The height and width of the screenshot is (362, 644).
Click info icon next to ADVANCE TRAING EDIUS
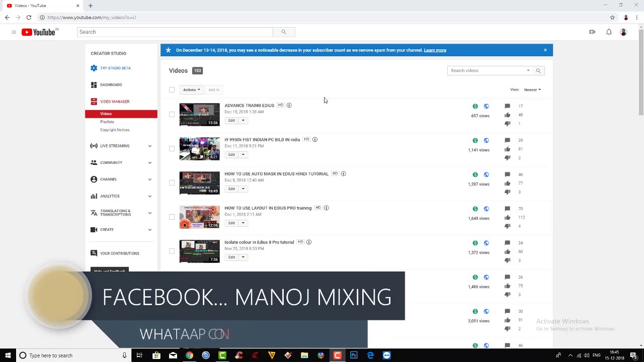tap(289, 106)
